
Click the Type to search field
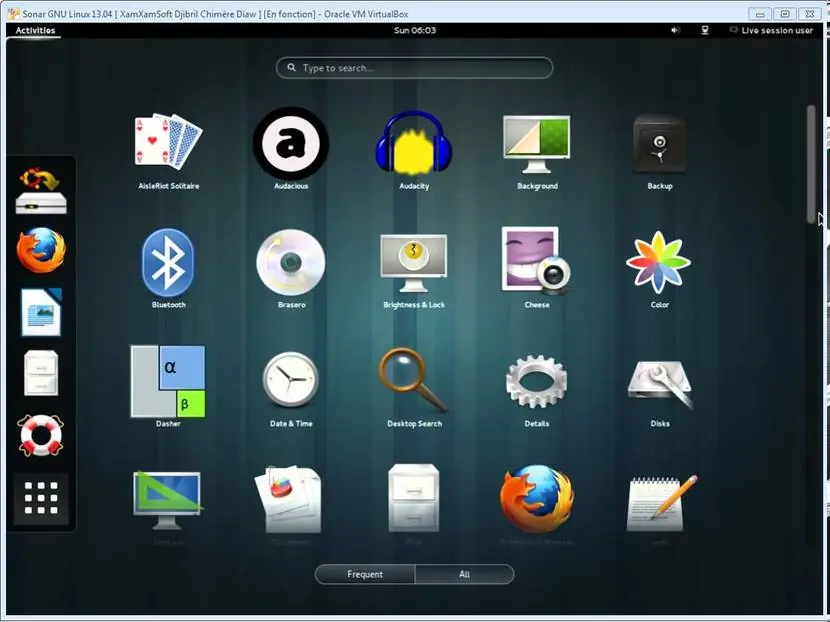414,68
